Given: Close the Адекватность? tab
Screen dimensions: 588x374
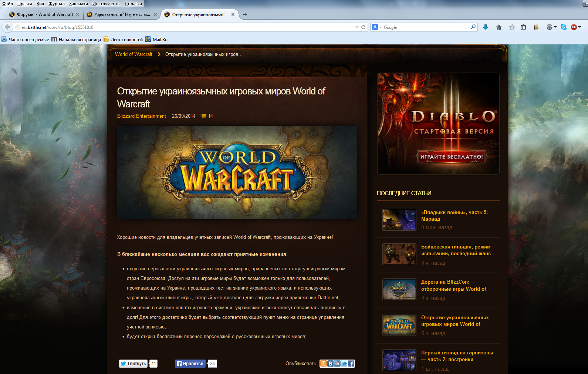Looking at the screenshot, I should (x=155, y=14).
